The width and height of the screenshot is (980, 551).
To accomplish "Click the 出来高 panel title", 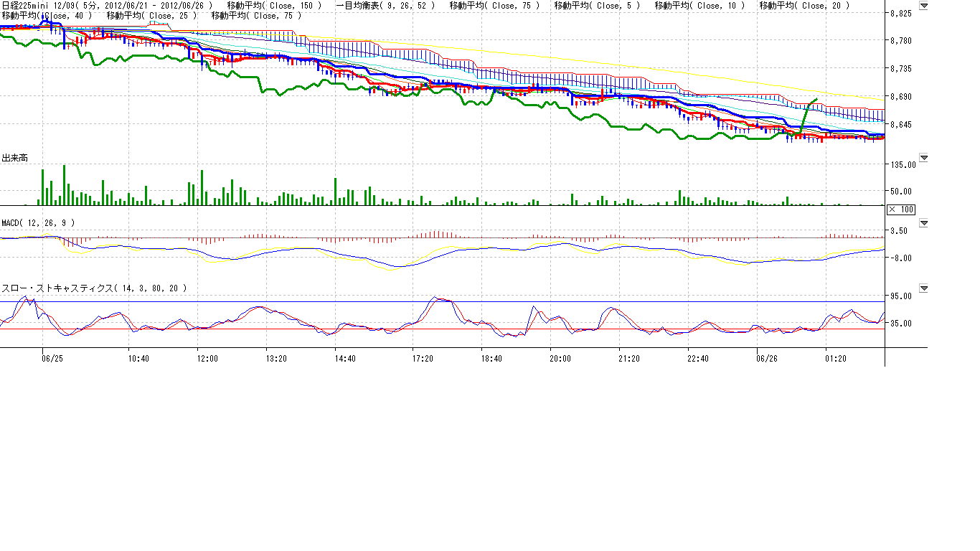I will pos(15,158).
